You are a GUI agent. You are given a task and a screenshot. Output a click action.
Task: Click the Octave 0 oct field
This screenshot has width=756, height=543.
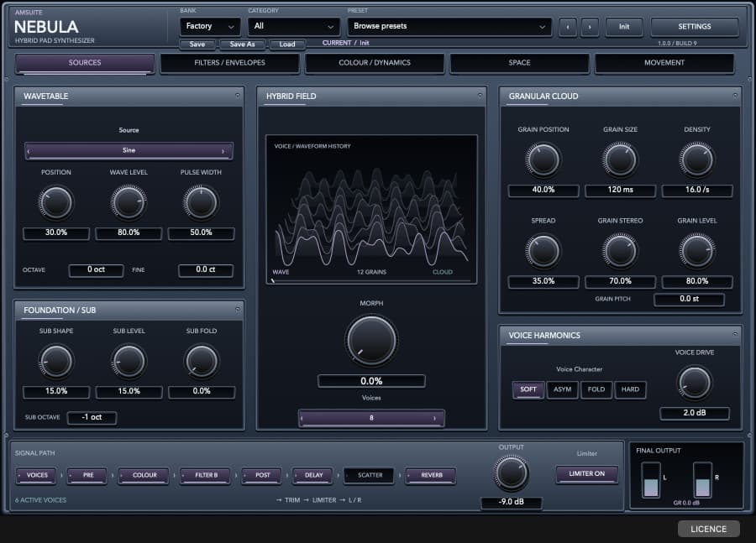click(96, 269)
